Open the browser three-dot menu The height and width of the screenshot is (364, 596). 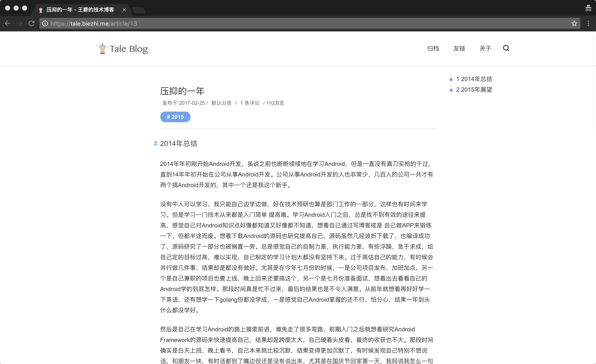coord(588,24)
